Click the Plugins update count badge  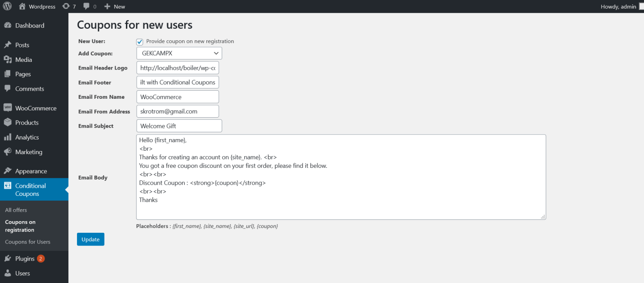[x=40, y=259]
